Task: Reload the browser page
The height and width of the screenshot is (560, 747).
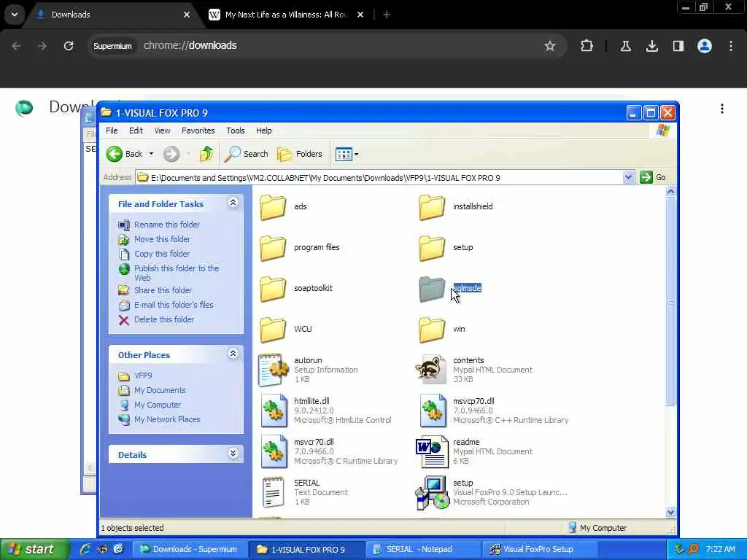Action: (x=69, y=46)
